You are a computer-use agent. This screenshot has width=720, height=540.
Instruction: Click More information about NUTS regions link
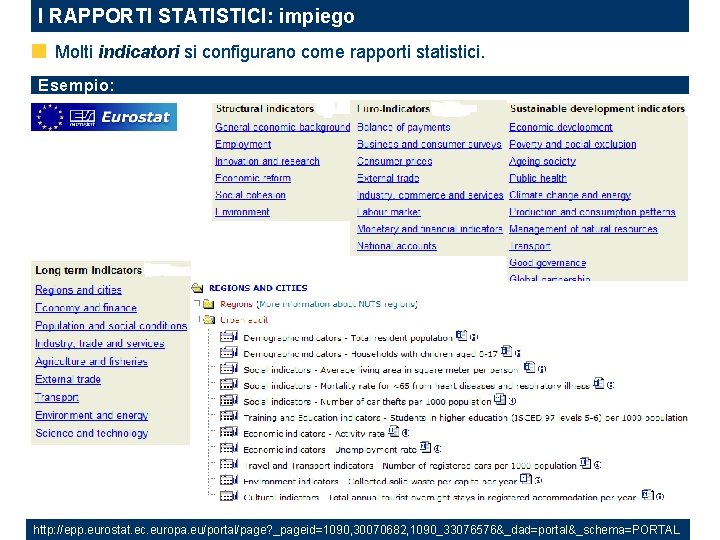pos(337,304)
